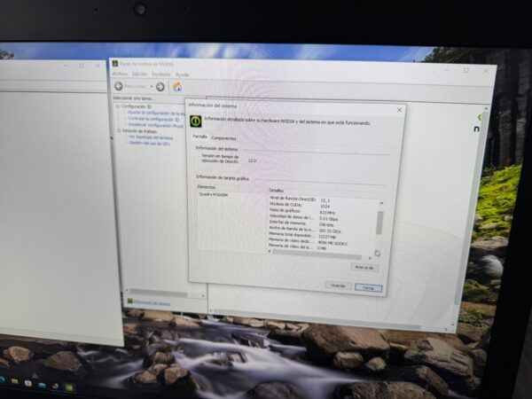
Task: Minimize the NVIDIA Control Panel window
Action: [x=447, y=69]
